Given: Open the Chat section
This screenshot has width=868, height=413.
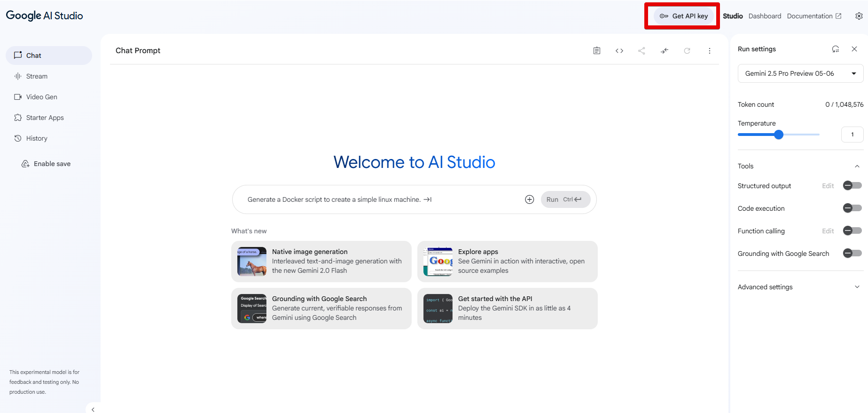Looking at the screenshot, I should [49, 56].
